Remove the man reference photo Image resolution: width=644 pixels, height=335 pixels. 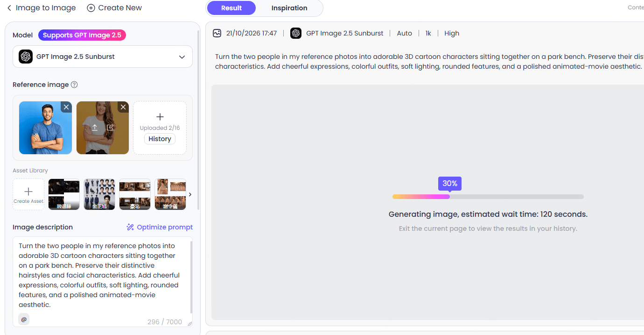(x=66, y=107)
